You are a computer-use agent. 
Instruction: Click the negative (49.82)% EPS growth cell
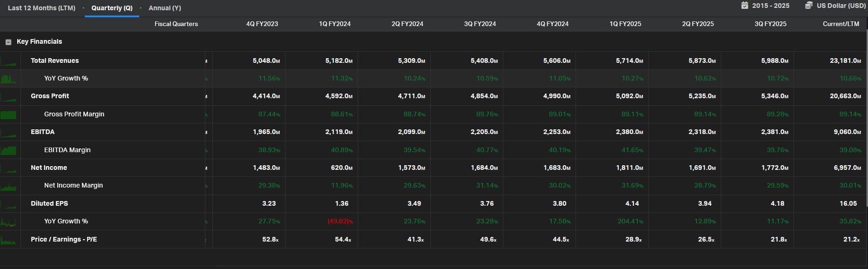click(340, 221)
